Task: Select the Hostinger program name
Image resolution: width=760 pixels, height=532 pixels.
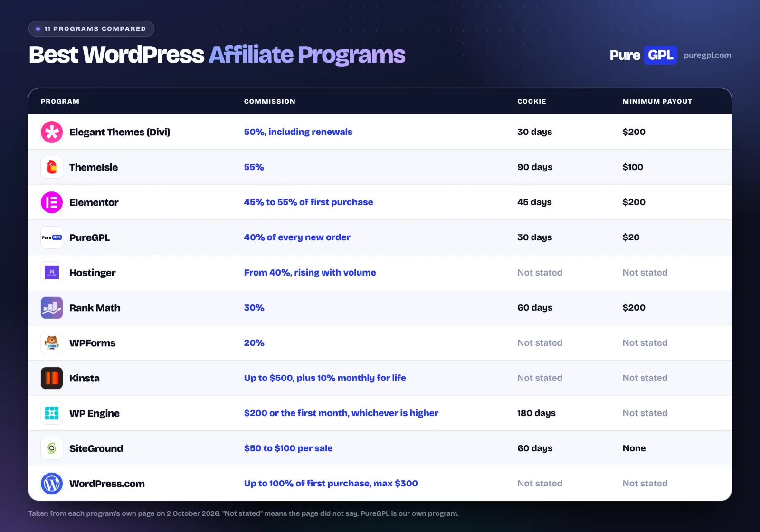Action: 92,273
